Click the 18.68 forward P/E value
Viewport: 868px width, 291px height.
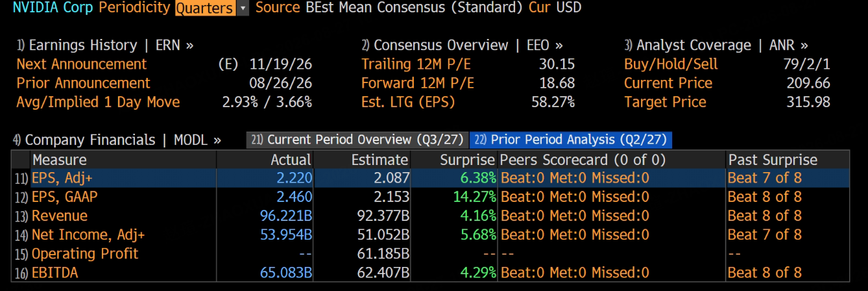tap(557, 83)
